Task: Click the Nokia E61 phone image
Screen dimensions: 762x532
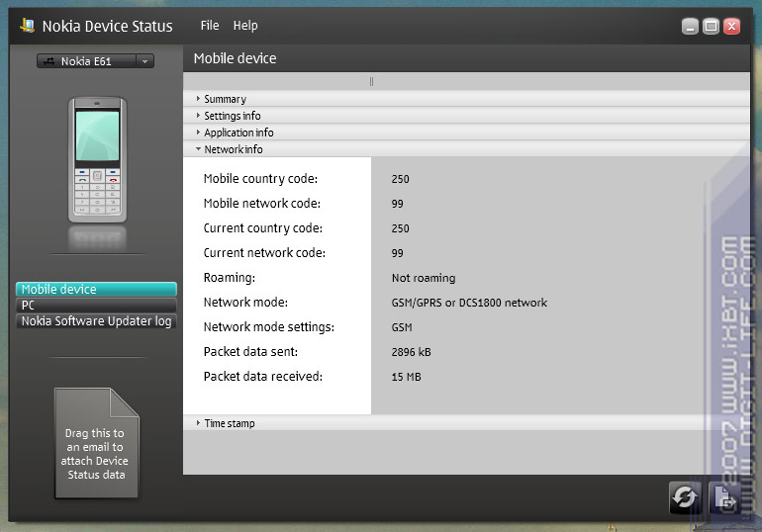Action: pyautogui.click(x=97, y=159)
